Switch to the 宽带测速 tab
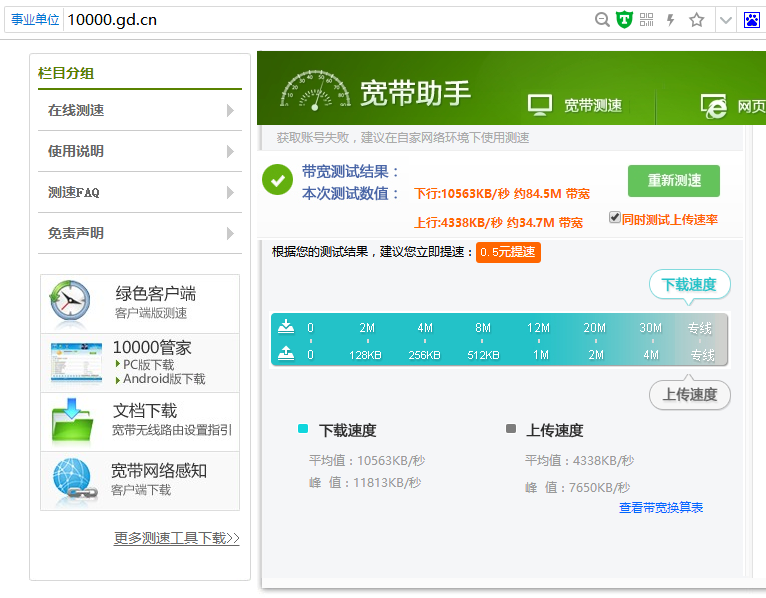 pyautogui.click(x=593, y=105)
